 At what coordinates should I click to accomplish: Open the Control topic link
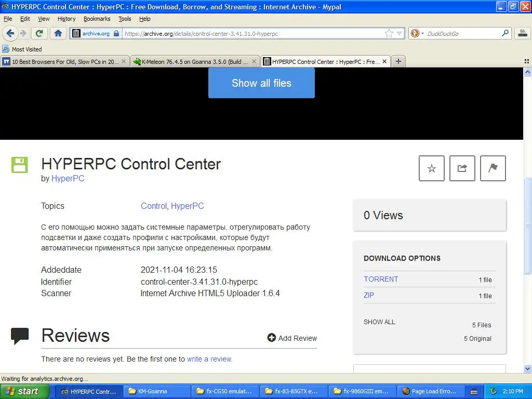tap(154, 206)
